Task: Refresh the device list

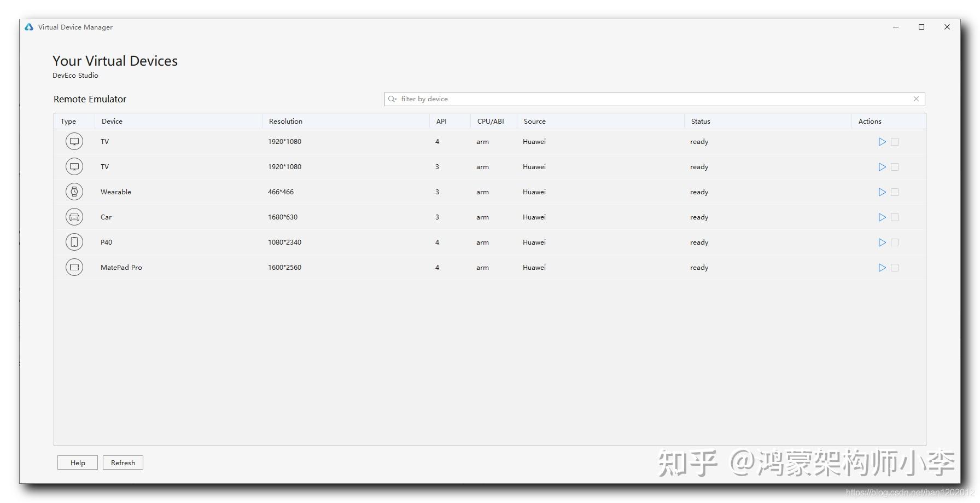Action: (123, 462)
